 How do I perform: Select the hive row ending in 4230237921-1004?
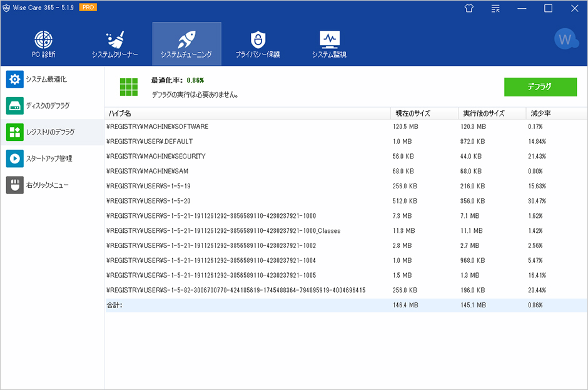346,260
